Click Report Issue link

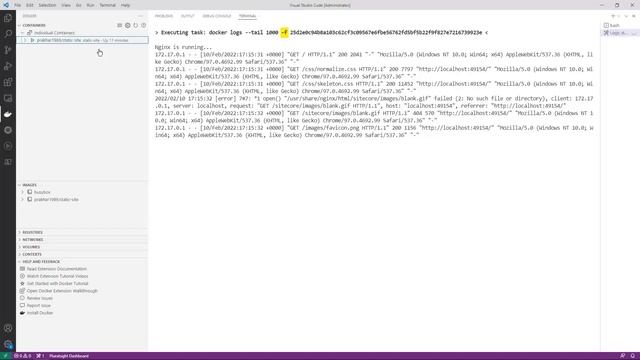point(38,306)
